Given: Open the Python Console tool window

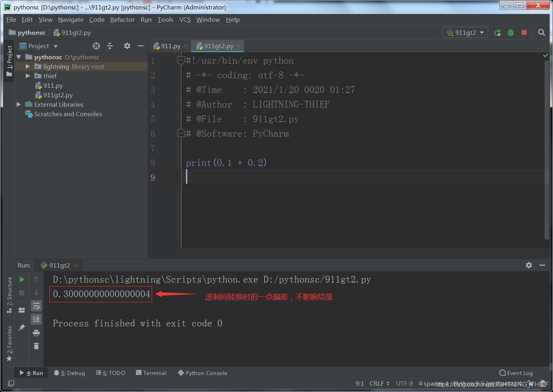Looking at the screenshot, I should [x=203, y=373].
